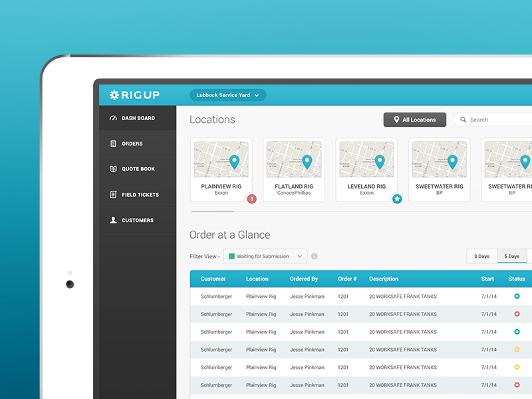Click blue status circle in first order row
This screenshot has height=399, width=532.
point(517,296)
